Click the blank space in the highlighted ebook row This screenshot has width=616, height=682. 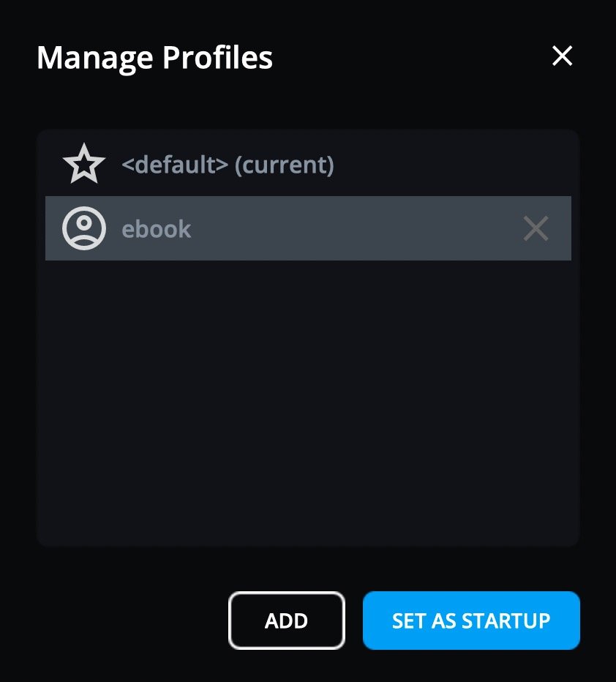point(351,229)
